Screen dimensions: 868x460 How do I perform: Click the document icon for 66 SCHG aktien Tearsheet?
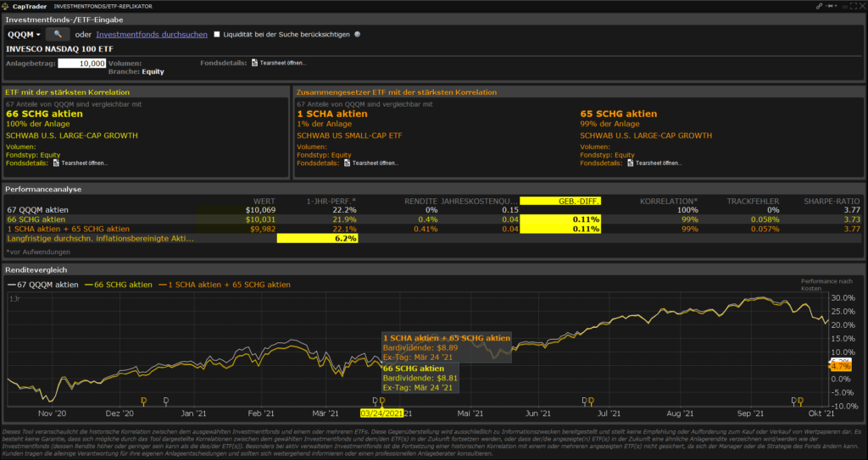coord(56,163)
